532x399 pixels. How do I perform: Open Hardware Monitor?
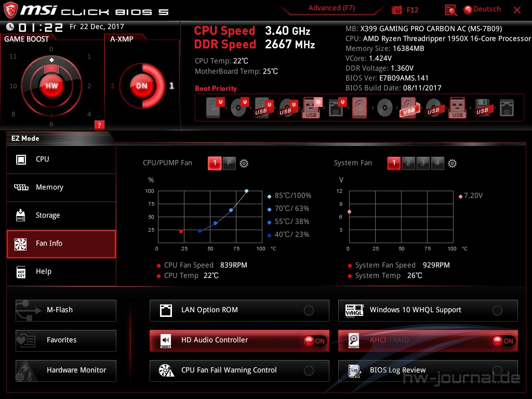66,370
